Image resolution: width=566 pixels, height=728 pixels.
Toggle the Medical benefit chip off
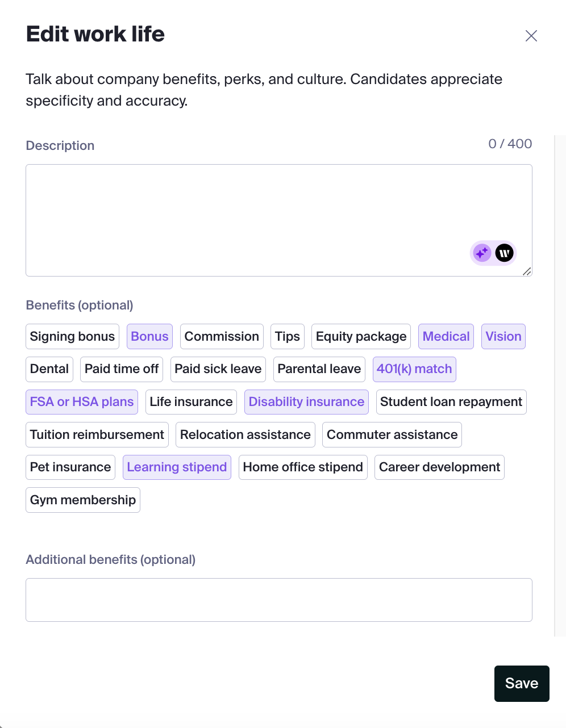pos(446,336)
